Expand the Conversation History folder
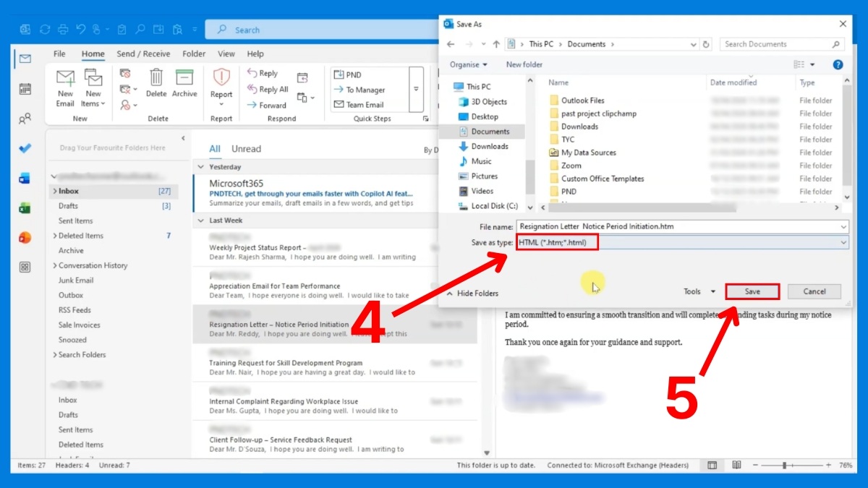Image resolution: width=868 pixels, height=488 pixels. coord(54,265)
